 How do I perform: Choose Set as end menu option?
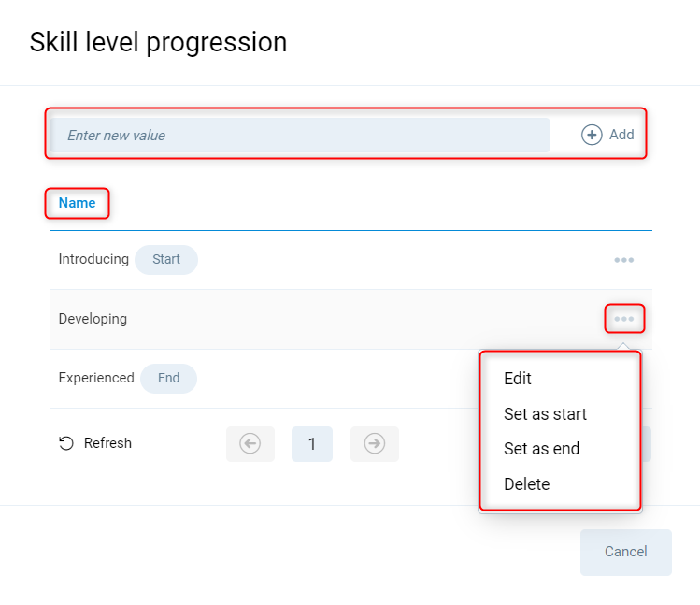(x=541, y=449)
